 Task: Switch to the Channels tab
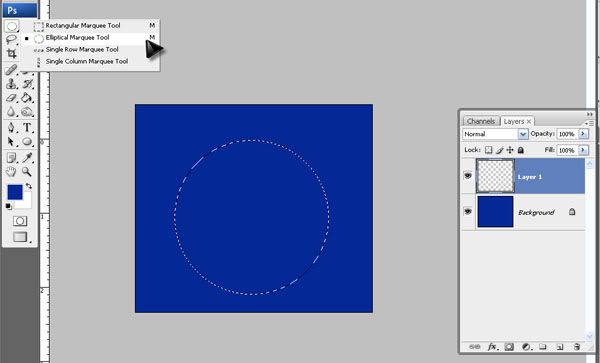click(x=481, y=121)
